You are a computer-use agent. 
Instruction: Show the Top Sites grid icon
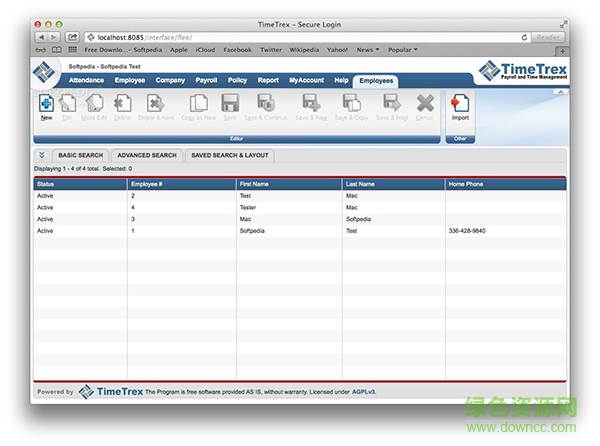pyautogui.click(x=72, y=50)
